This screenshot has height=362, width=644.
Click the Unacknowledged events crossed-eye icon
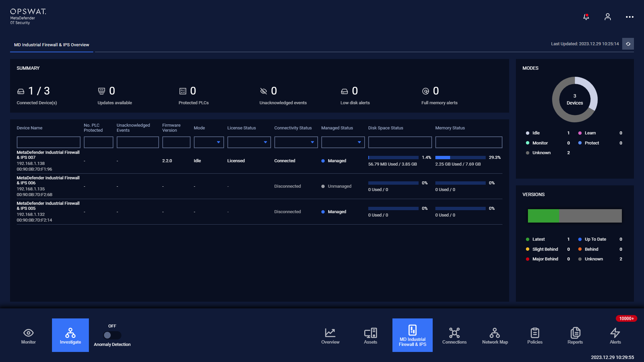click(x=264, y=91)
